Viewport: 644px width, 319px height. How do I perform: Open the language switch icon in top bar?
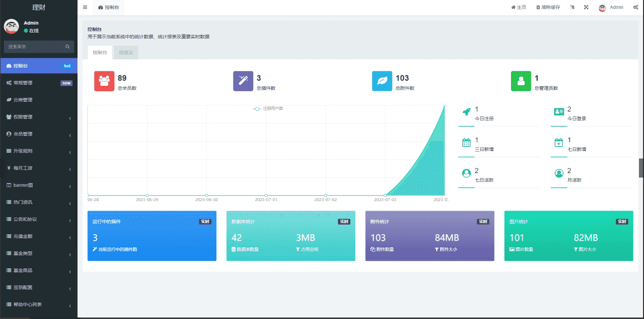(572, 8)
